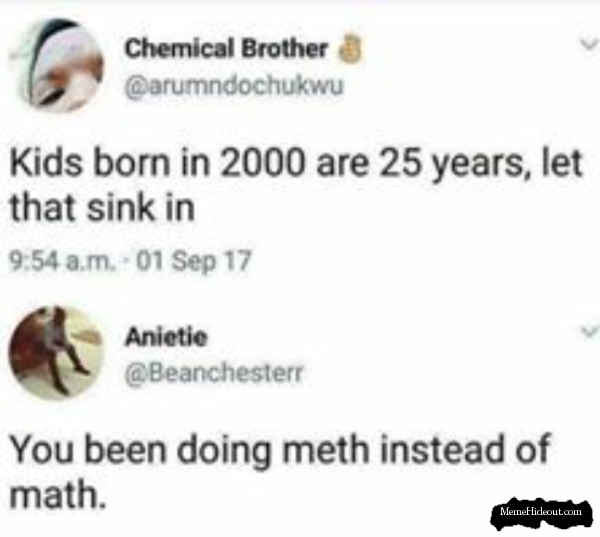Click the word 'Kids' starting the tweet
600x537 pixels.
point(46,163)
